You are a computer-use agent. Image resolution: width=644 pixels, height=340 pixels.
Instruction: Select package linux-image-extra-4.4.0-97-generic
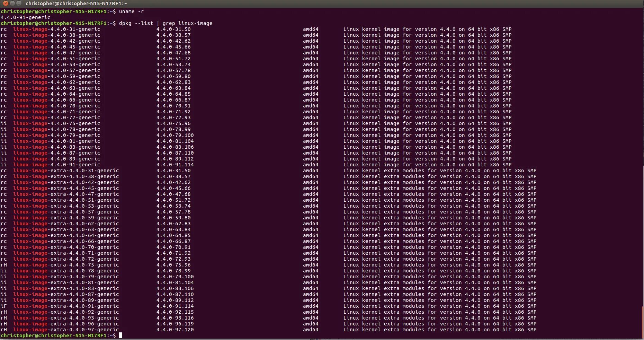66,330
